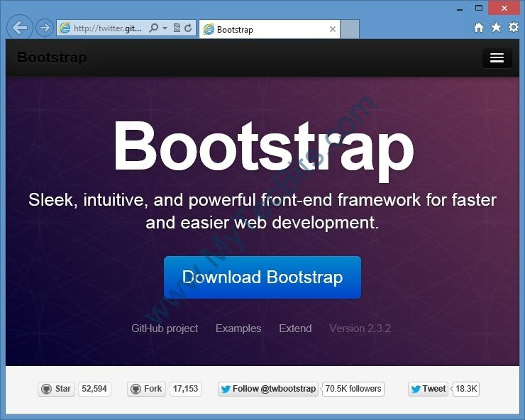Minimize the browser window
Viewport: 525px width, 420px height.
460,9
